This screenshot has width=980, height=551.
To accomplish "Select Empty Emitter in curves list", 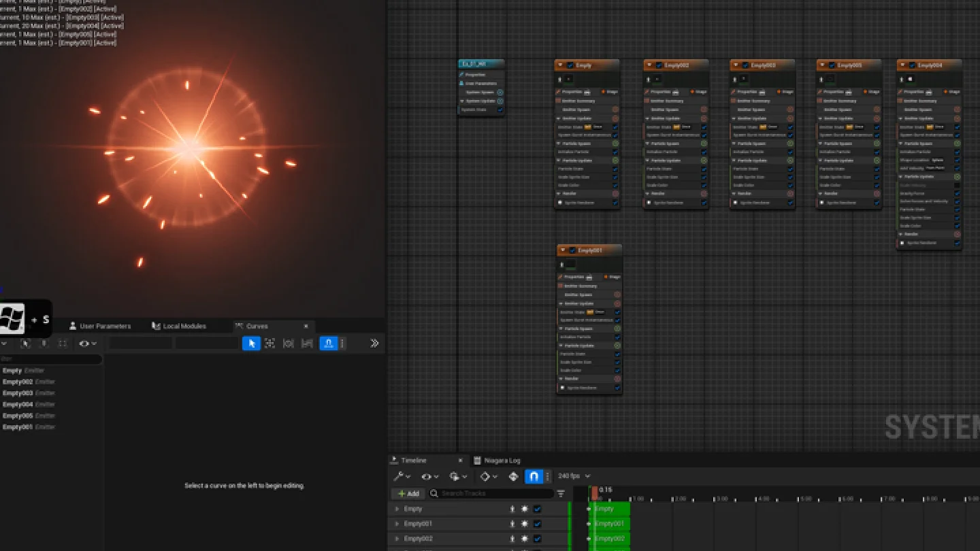I will tap(24, 371).
